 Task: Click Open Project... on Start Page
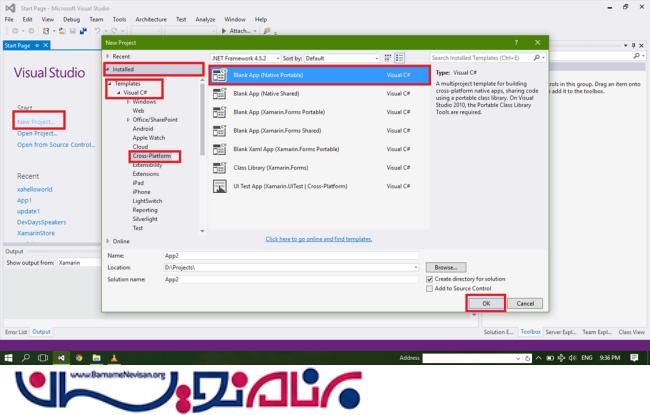[x=37, y=133]
